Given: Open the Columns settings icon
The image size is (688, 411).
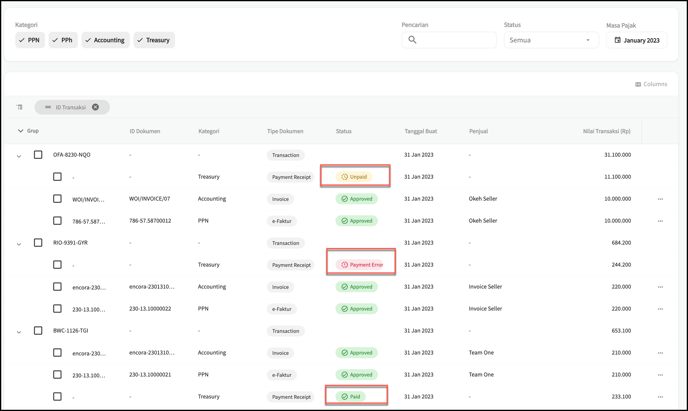Looking at the screenshot, I should (639, 84).
